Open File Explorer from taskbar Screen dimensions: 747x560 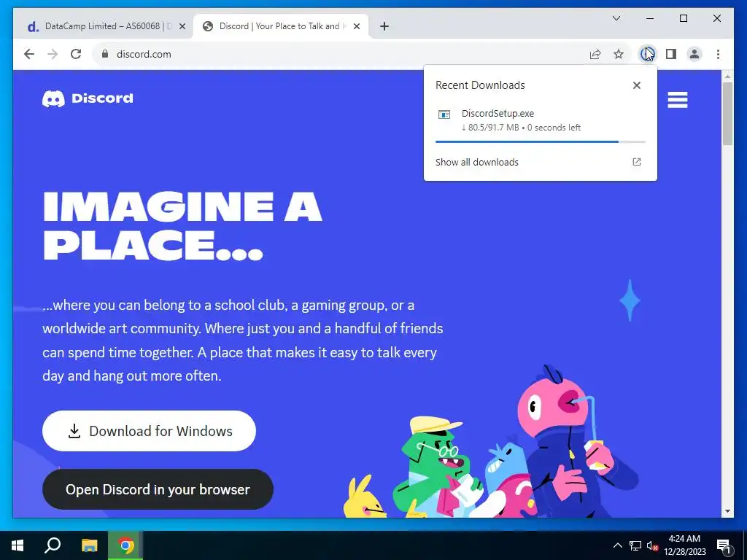89,545
